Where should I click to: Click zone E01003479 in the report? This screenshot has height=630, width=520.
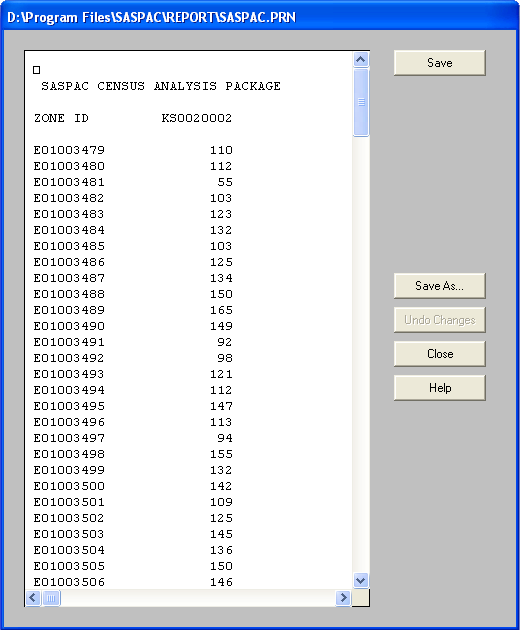tap(69, 150)
